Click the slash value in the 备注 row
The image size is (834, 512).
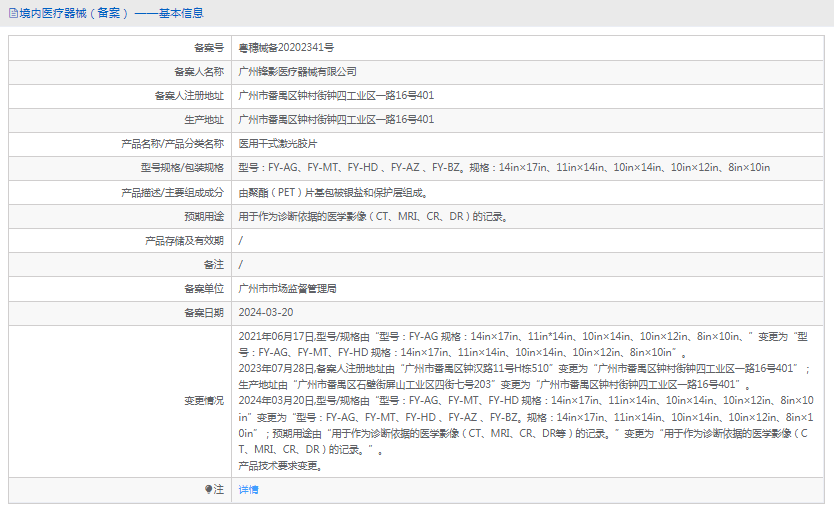pyautogui.click(x=240, y=265)
